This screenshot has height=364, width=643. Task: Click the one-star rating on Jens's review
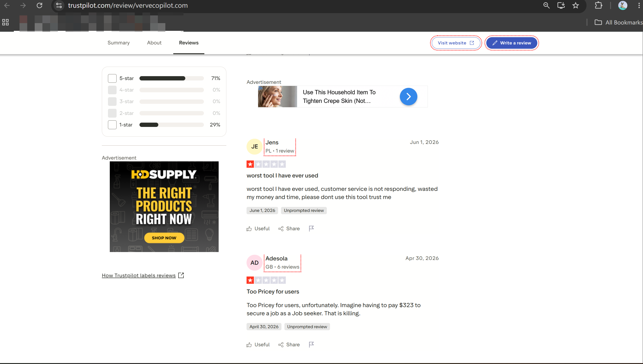[266, 164]
